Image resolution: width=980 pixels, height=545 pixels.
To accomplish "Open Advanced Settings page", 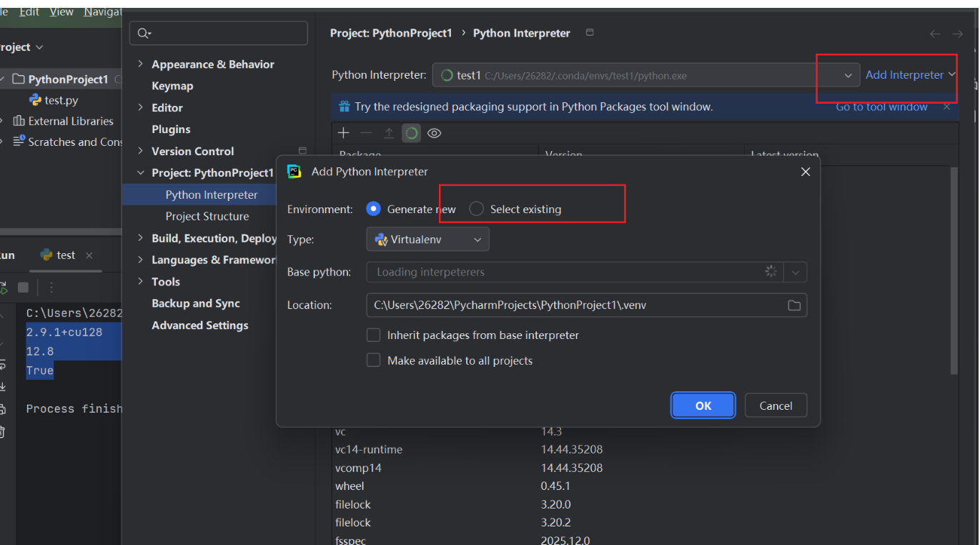I will pyautogui.click(x=200, y=325).
